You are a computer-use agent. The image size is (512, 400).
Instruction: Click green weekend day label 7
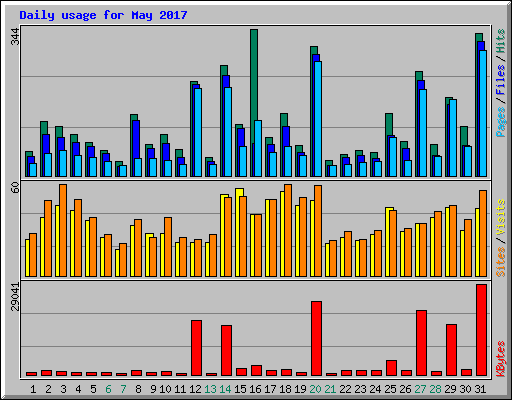click(x=123, y=389)
